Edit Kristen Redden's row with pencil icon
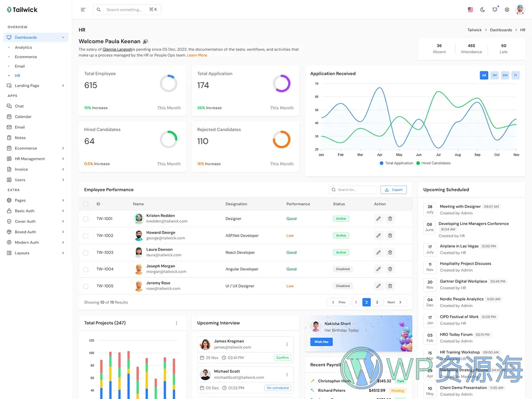 (x=378, y=219)
